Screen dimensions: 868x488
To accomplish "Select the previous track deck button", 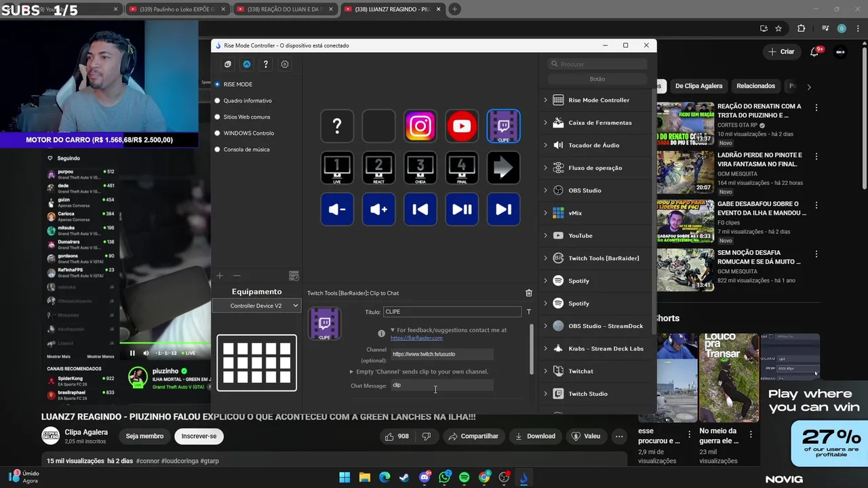I will [420, 209].
